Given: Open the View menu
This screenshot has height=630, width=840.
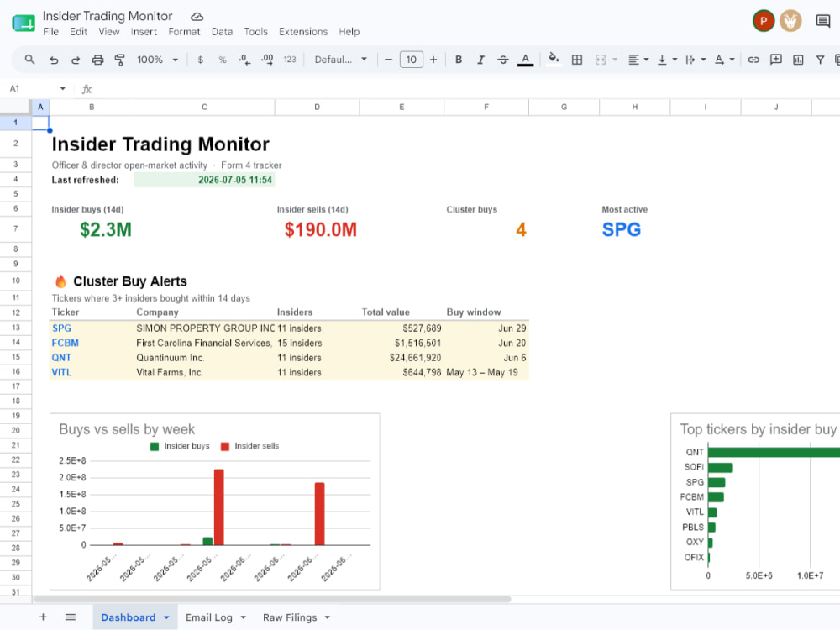Looking at the screenshot, I should point(109,32).
